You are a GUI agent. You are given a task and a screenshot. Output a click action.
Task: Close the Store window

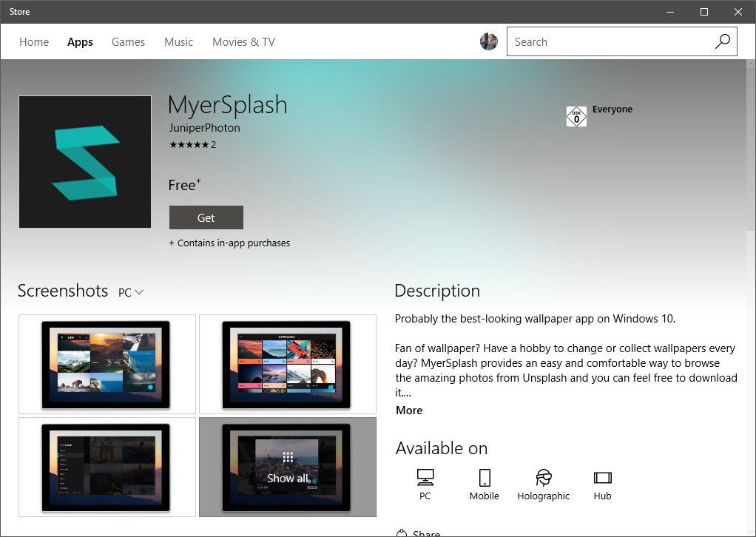[738, 12]
